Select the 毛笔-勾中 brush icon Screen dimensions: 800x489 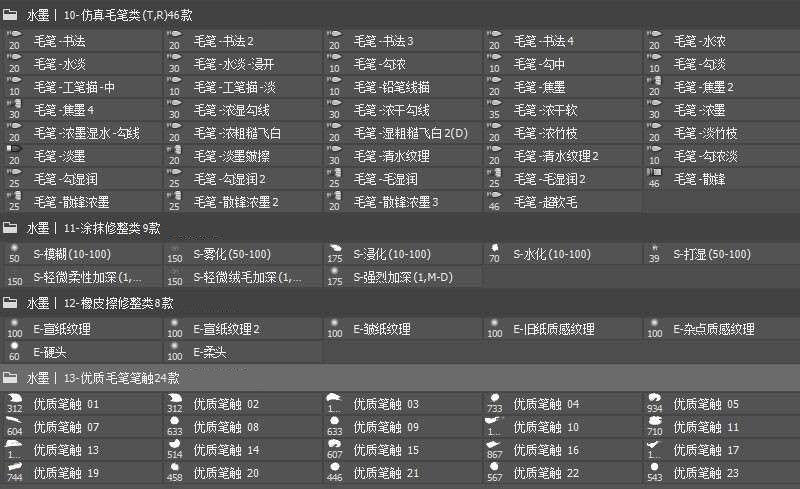point(494,63)
